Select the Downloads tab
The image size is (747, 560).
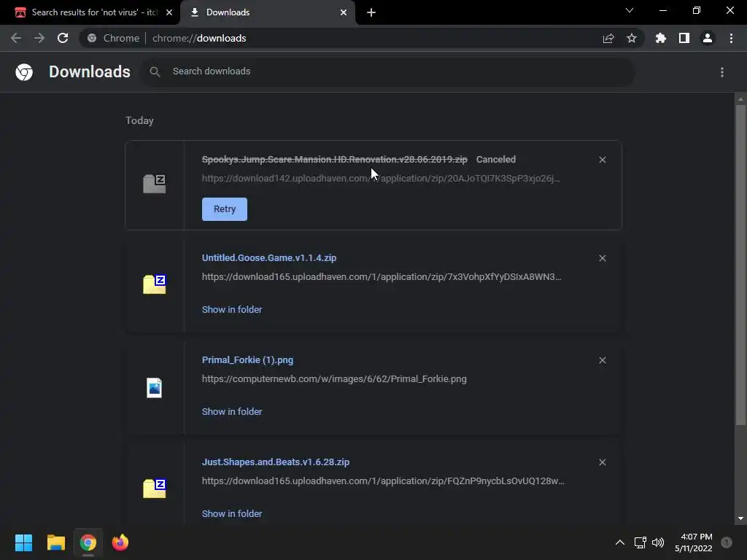pos(268,12)
